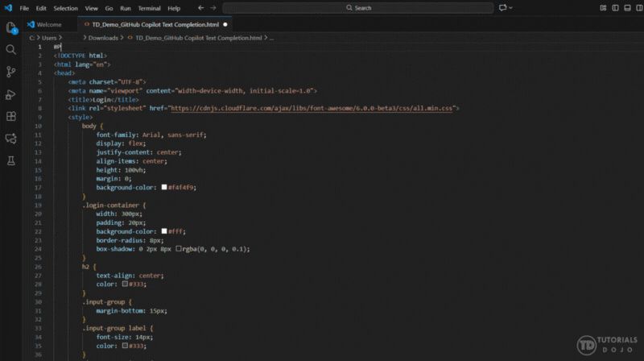Click the Users breadcrumb segment

(49, 38)
